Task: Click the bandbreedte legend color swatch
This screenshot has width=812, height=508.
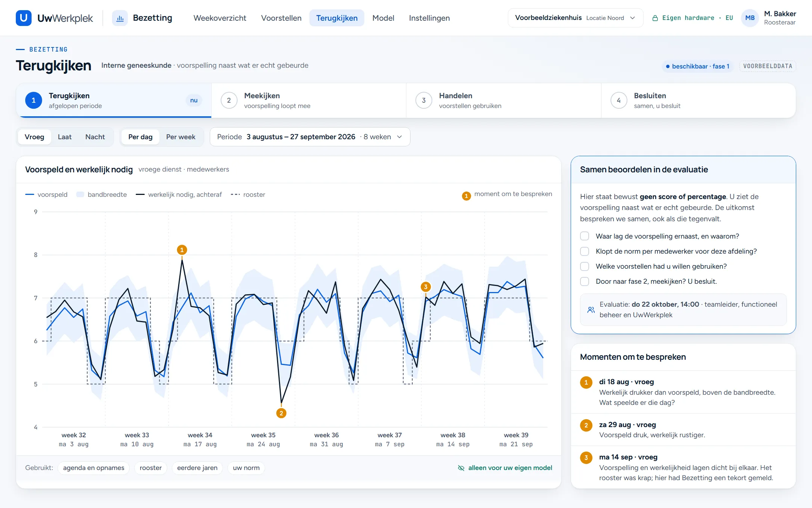Action: tap(80, 195)
